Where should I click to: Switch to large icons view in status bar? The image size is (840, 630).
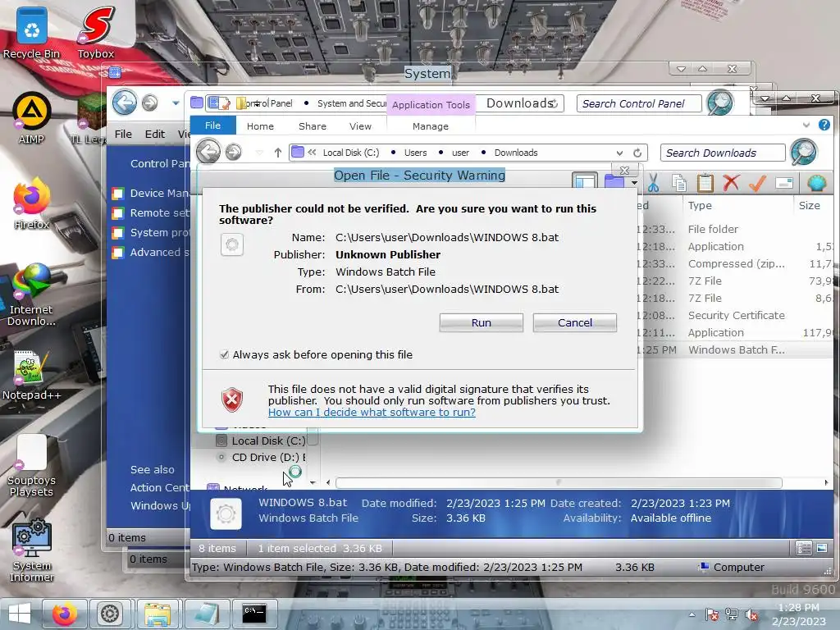pos(822,547)
